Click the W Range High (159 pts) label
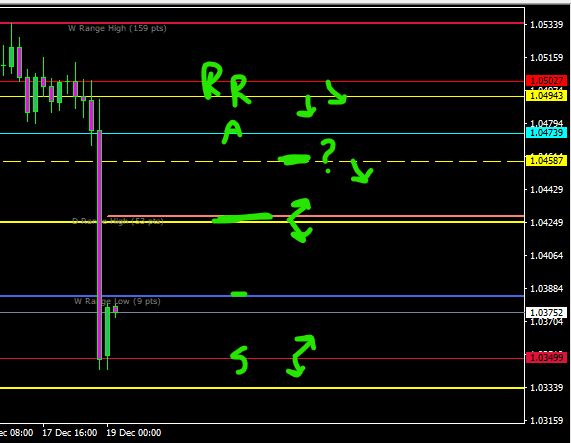Viewport: 571px width, 443px height. (117, 28)
